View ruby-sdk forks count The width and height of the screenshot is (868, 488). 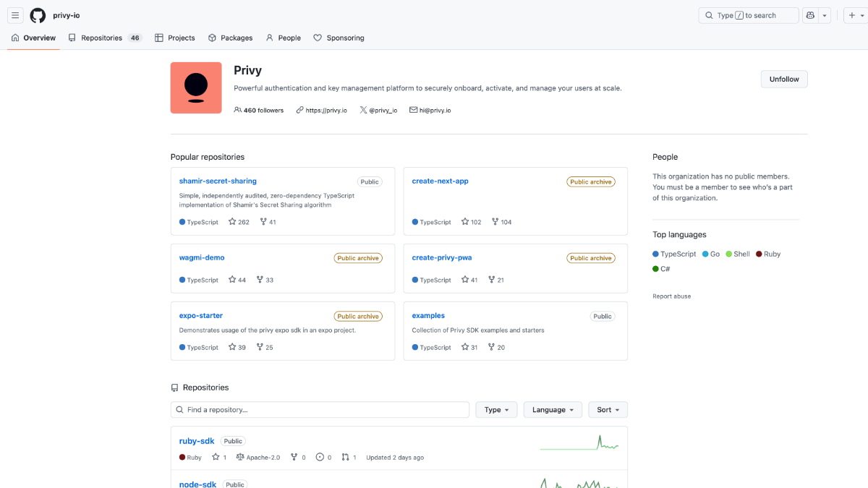[298, 458]
